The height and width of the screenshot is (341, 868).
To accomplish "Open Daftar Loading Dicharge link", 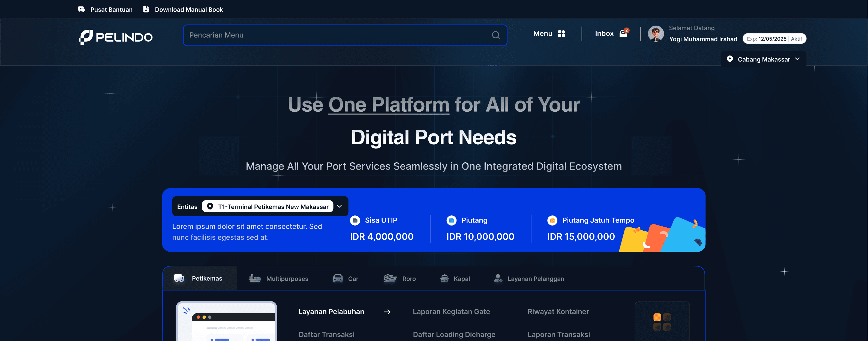I will [454, 335].
